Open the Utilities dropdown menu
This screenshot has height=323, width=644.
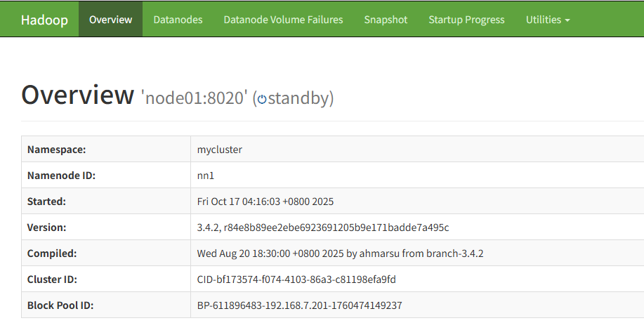[547, 20]
